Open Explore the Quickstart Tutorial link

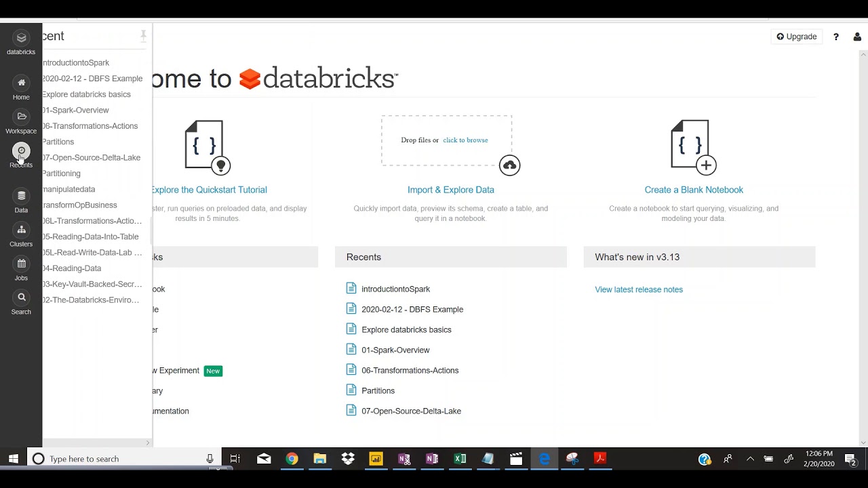click(x=209, y=190)
